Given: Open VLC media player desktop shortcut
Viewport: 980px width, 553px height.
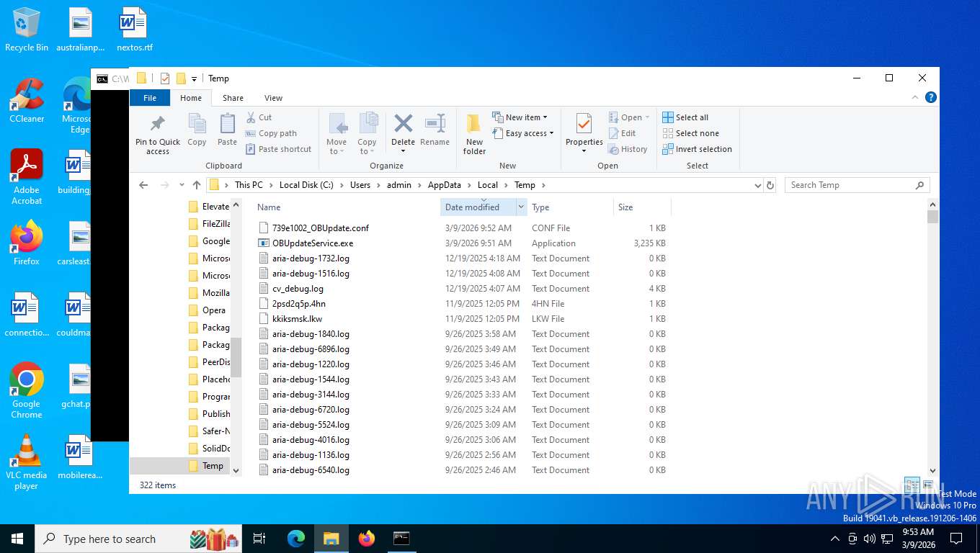Looking at the screenshot, I should 27,462.
